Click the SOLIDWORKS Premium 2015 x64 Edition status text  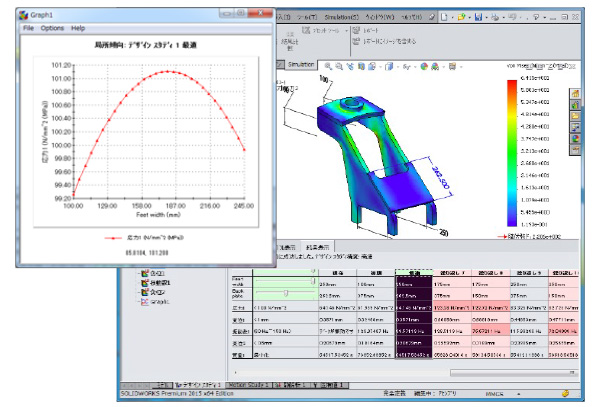[x=177, y=394]
